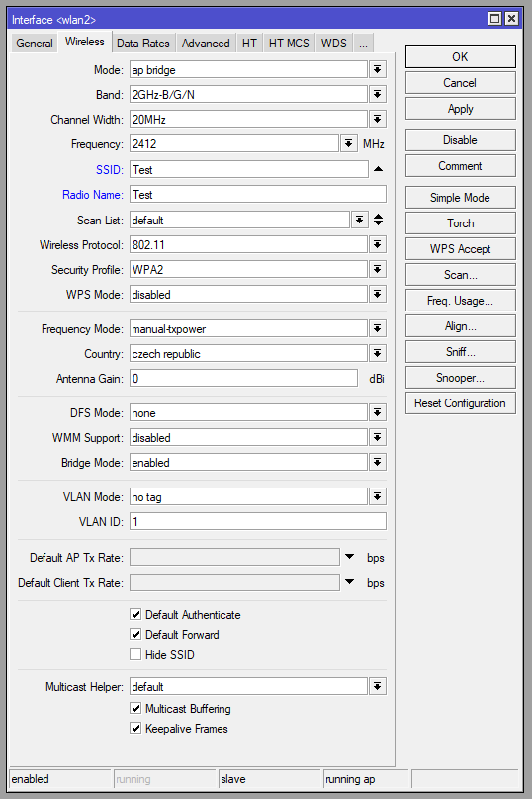The image size is (532, 799).
Task: Uncheck Keepalive Frames
Action: (x=135, y=728)
